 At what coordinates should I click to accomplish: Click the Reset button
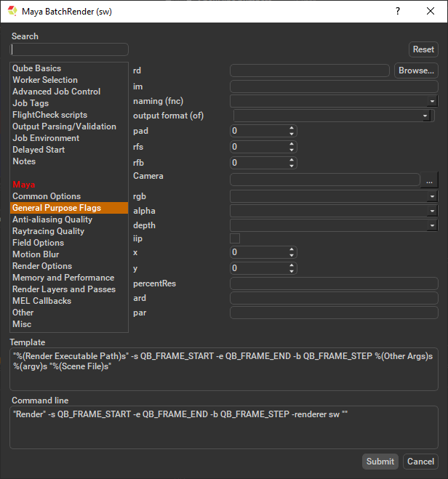click(x=423, y=49)
